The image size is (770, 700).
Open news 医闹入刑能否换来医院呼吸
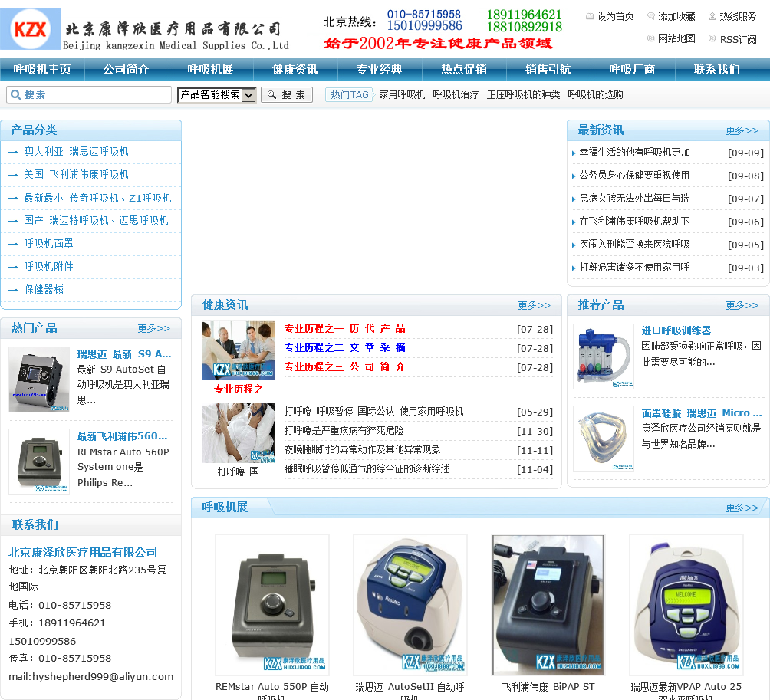click(x=634, y=244)
